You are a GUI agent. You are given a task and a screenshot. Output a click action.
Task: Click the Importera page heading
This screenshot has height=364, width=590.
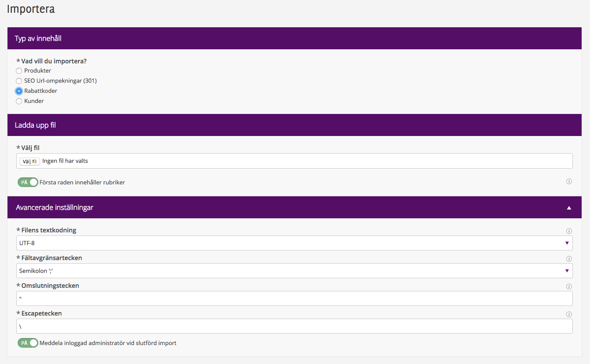pyautogui.click(x=31, y=9)
